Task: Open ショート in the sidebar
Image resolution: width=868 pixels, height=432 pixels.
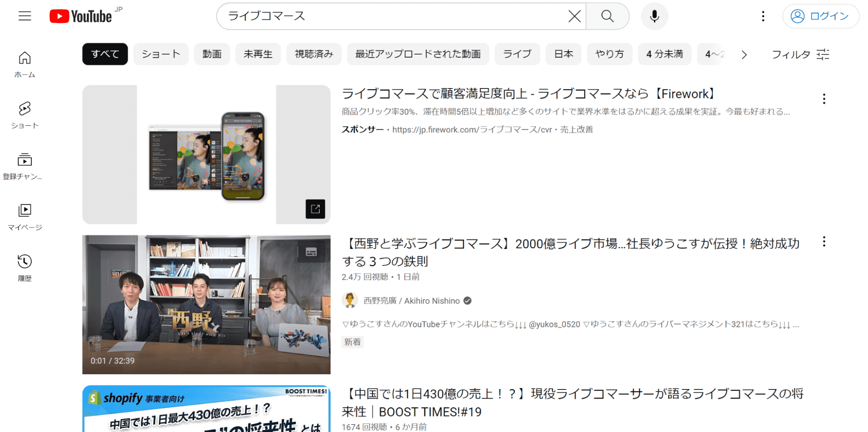Action: coord(25,116)
